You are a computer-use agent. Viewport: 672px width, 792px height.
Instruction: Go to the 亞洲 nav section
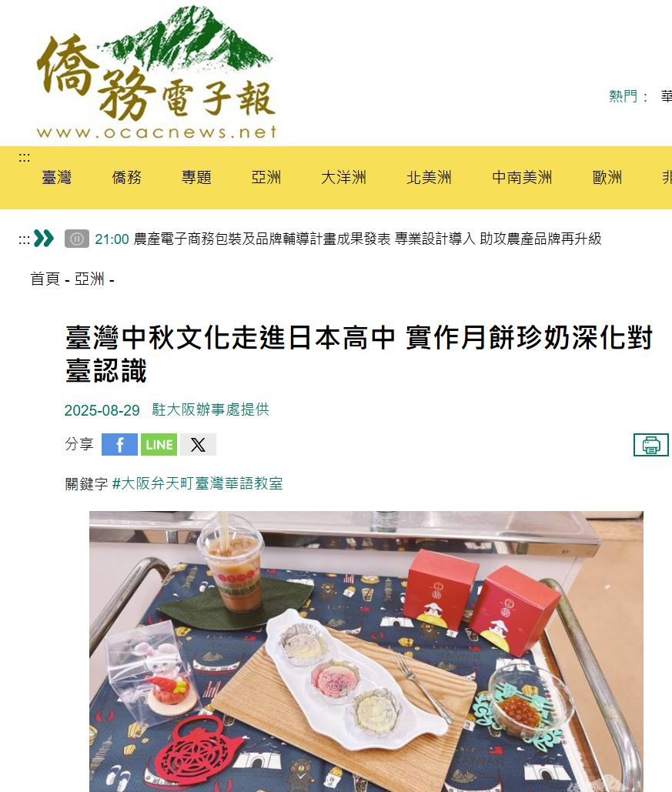coord(266,177)
